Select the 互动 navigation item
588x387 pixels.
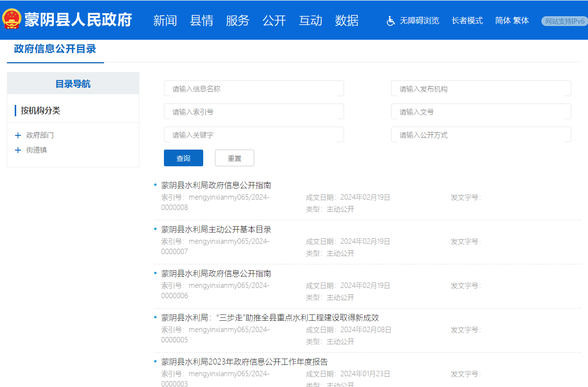(310, 21)
